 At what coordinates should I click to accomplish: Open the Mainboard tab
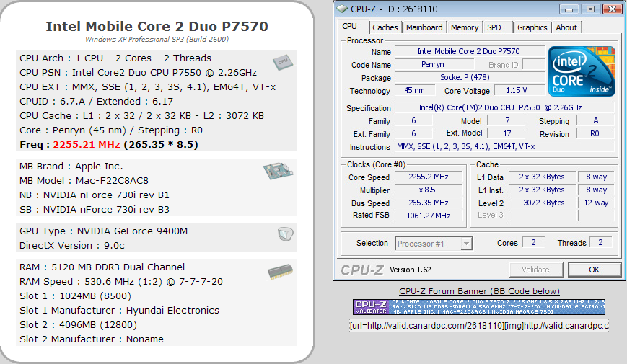click(424, 27)
